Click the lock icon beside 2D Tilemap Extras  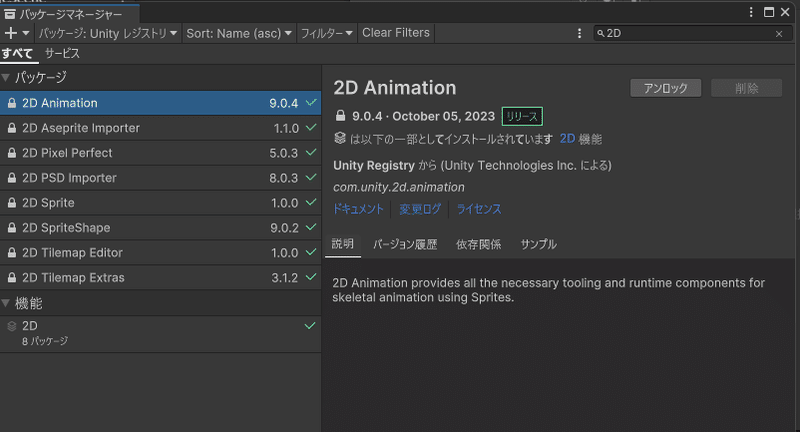pyautogui.click(x=12, y=277)
